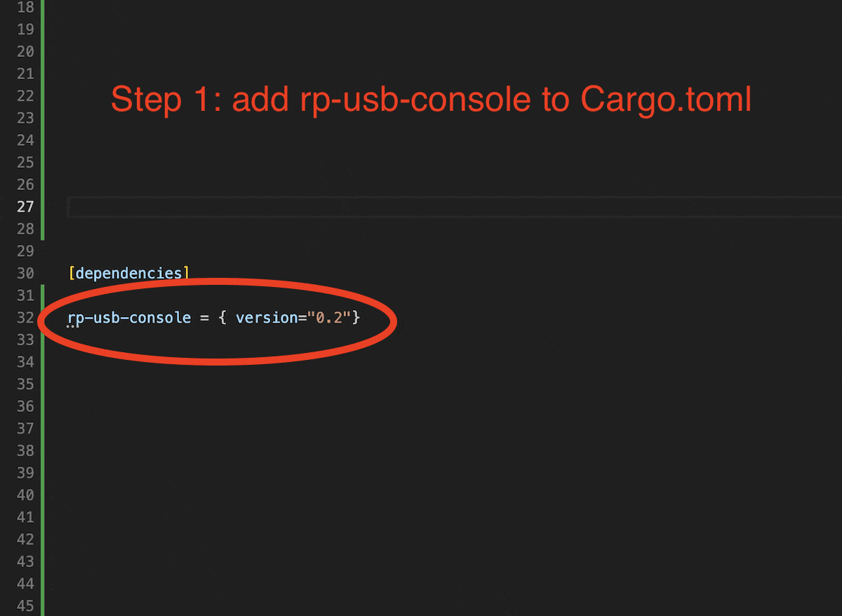The width and height of the screenshot is (842, 616).
Task: Select line number 32 in the gutter
Action: 25,318
